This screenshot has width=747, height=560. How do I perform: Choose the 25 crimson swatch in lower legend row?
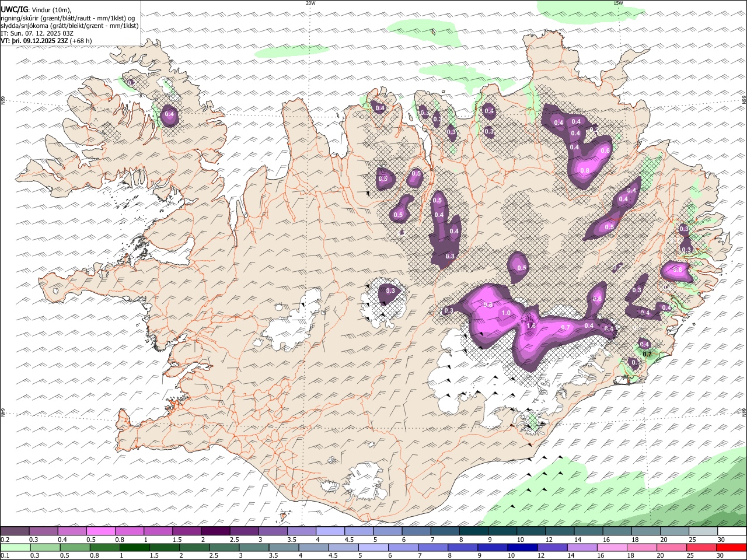click(701, 548)
